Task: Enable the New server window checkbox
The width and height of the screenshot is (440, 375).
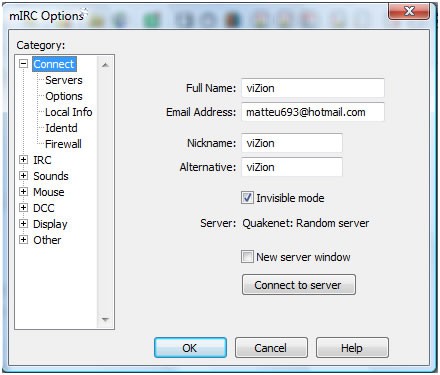Action: click(247, 257)
